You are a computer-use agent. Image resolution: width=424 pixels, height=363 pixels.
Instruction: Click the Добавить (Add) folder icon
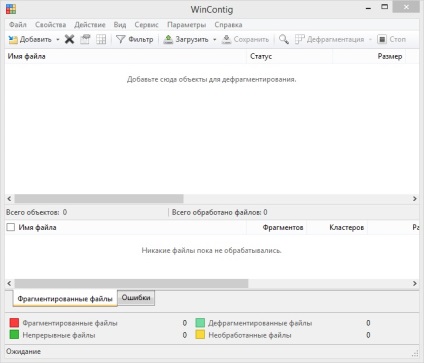click(13, 40)
